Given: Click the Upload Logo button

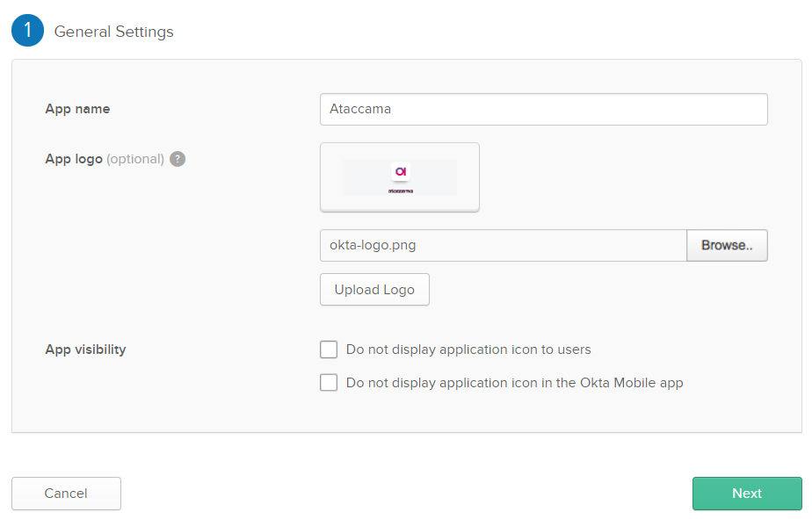Looking at the screenshot, I should click(x=374, y=289).
